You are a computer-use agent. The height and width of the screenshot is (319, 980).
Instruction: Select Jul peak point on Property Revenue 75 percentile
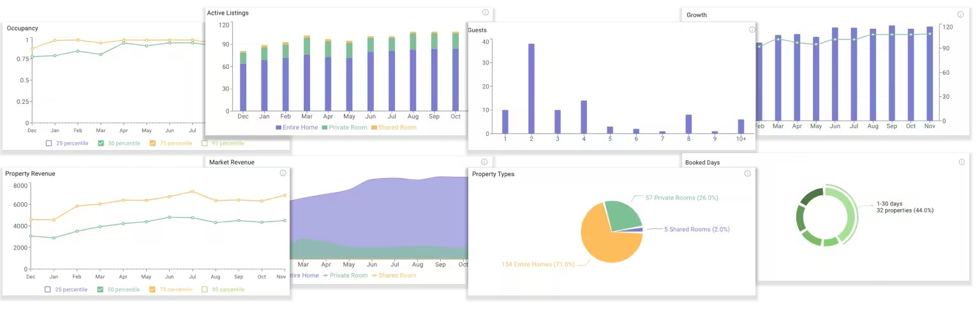coord(192,191)
